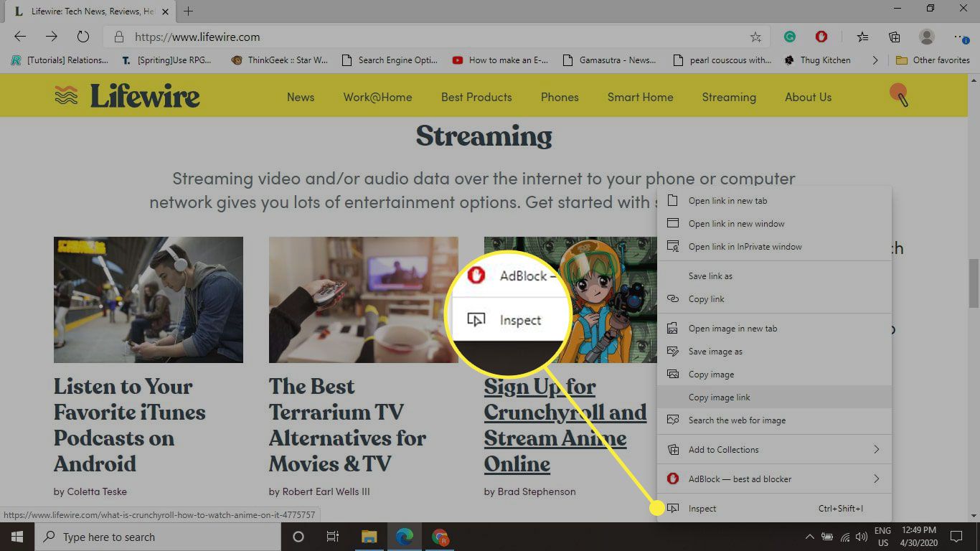
Task: Open Chrome from the taskbar
Action: pyautogui.click(x=440, y=537)
